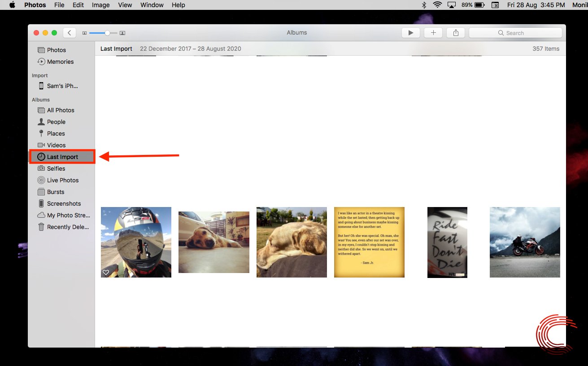Open the File menu

[59, 5]
